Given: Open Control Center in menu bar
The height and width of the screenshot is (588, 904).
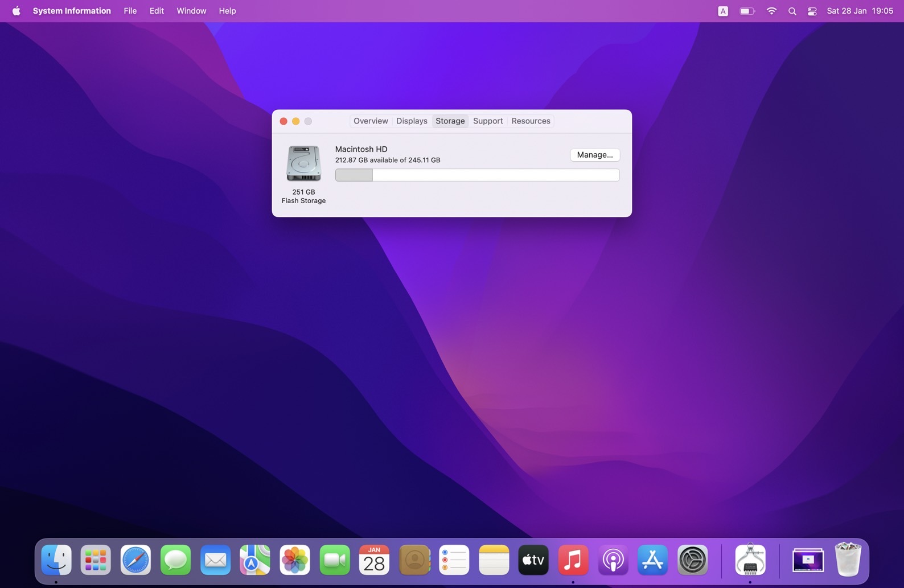Looking at the screenshot, I should point(812,11).
